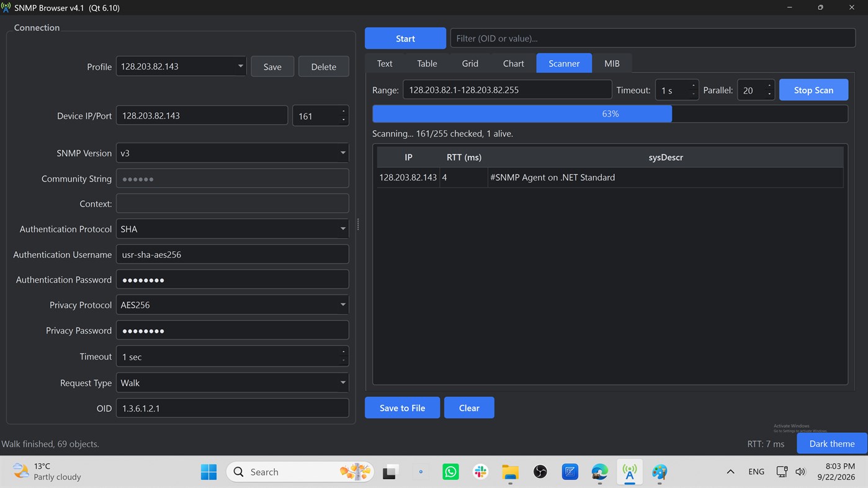868x488 pixels.
Task: Click the OID field showing 1.3.6.1.2.1
Action: pos(232,409)
